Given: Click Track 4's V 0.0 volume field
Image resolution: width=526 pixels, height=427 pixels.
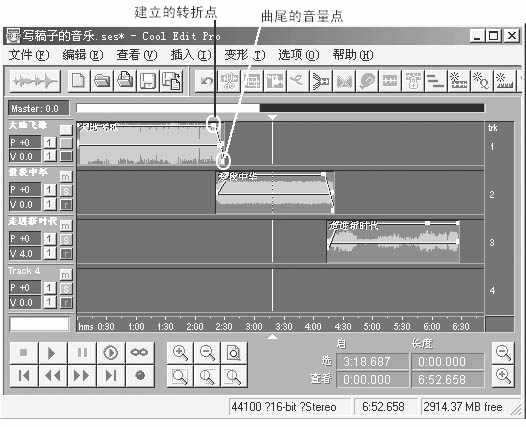Looking at the screenshot, I should pos(25,303).
